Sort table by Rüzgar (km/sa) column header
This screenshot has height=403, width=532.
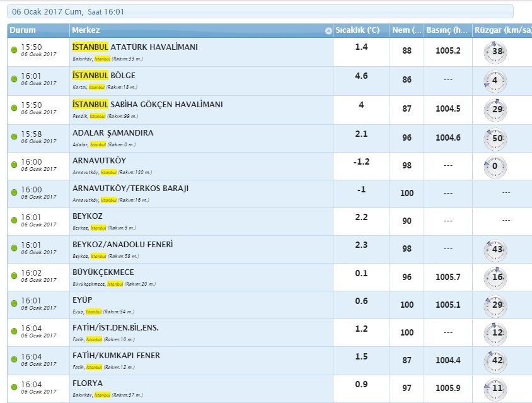[x=502, y=30]
